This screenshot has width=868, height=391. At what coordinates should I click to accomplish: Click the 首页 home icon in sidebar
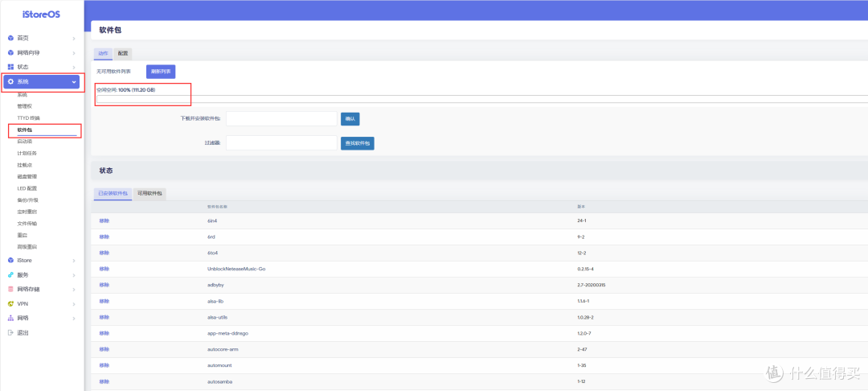10,38
